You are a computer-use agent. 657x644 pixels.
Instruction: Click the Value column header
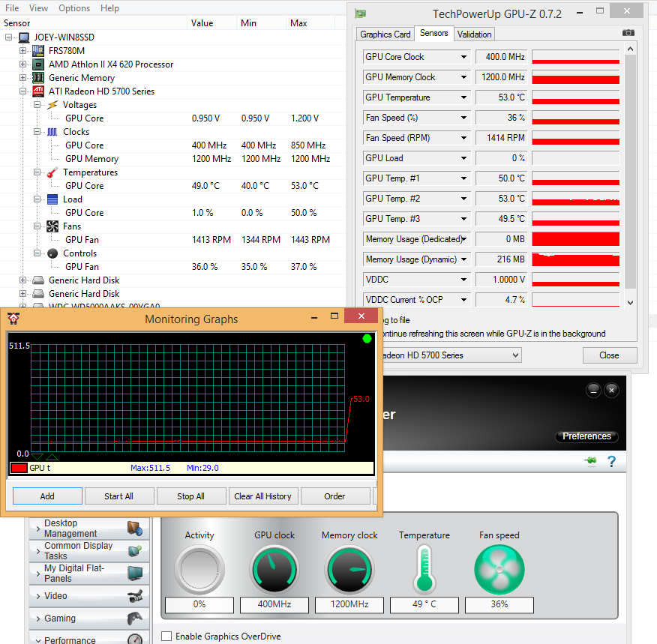point(211,23)
